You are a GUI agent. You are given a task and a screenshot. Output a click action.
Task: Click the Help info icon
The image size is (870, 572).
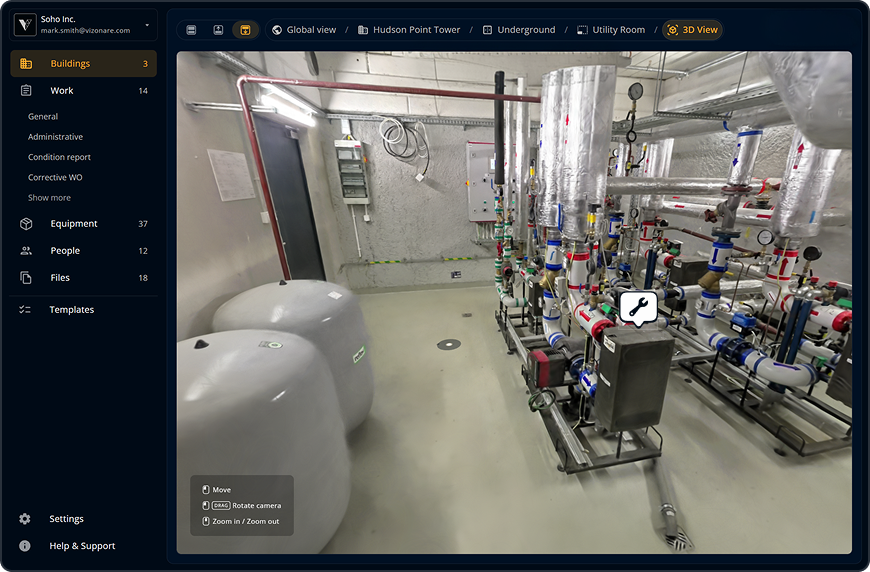pos(25,546)
